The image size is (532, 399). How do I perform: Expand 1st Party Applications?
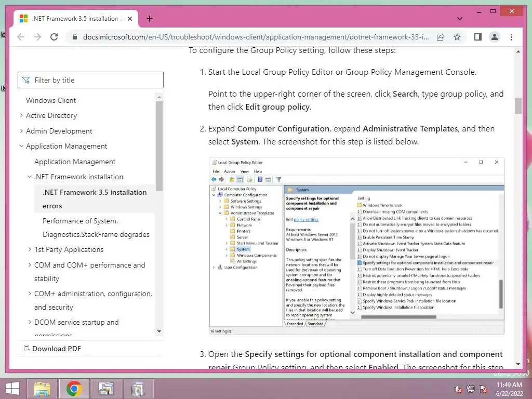[30, 249]
